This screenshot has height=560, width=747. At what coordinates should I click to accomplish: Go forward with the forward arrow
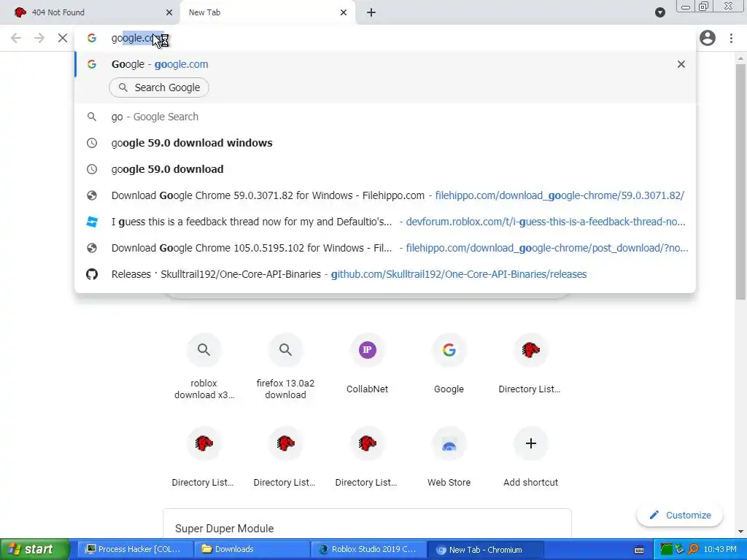tap(39, 38)
